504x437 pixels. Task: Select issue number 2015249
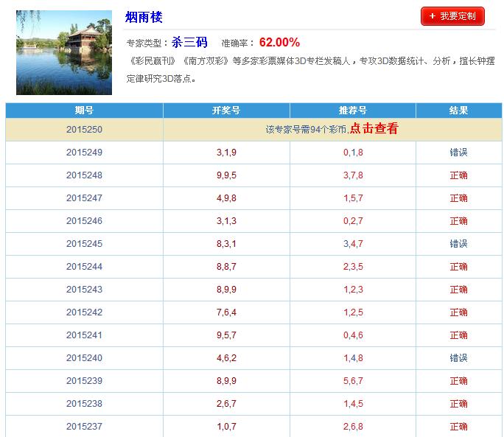(x=84, y=153)
